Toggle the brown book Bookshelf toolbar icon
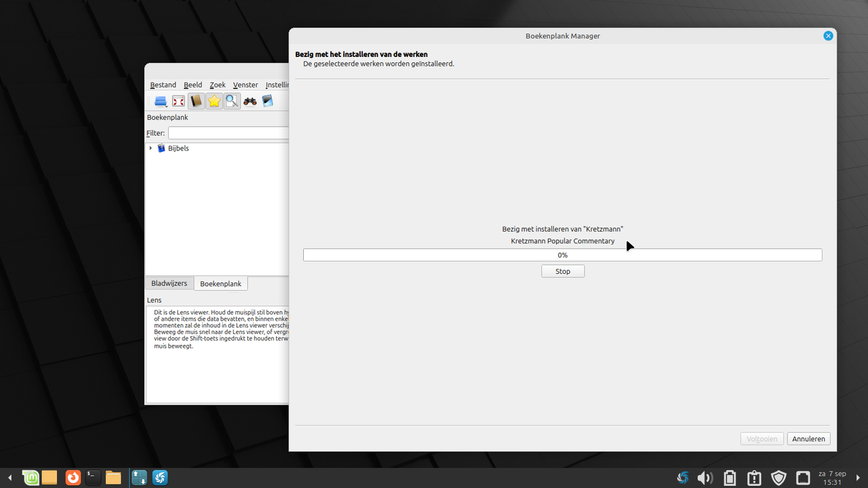Screen dimensions: 868x488 point(196,102)
